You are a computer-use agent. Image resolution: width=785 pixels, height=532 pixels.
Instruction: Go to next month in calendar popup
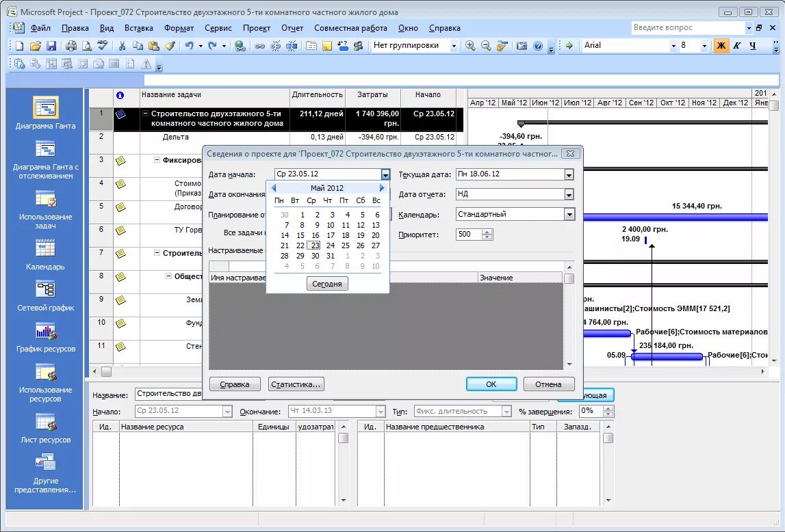[x=381, y=188]
